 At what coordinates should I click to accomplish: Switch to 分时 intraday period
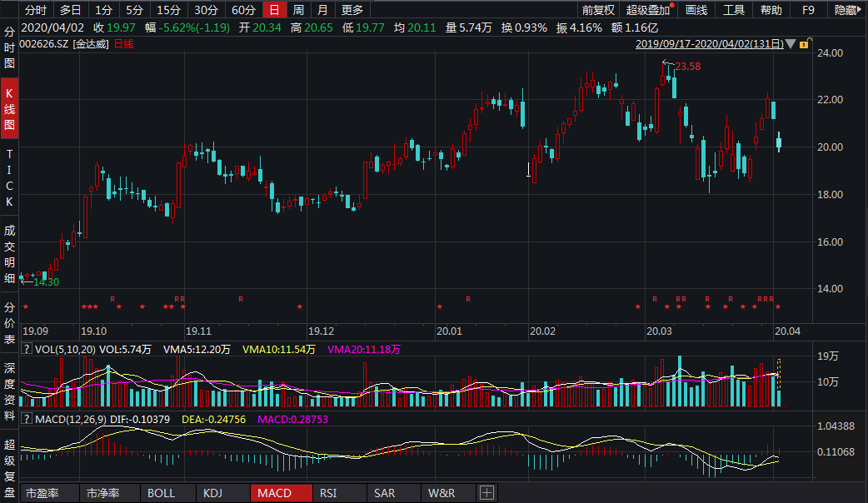(x=36, y=10)
